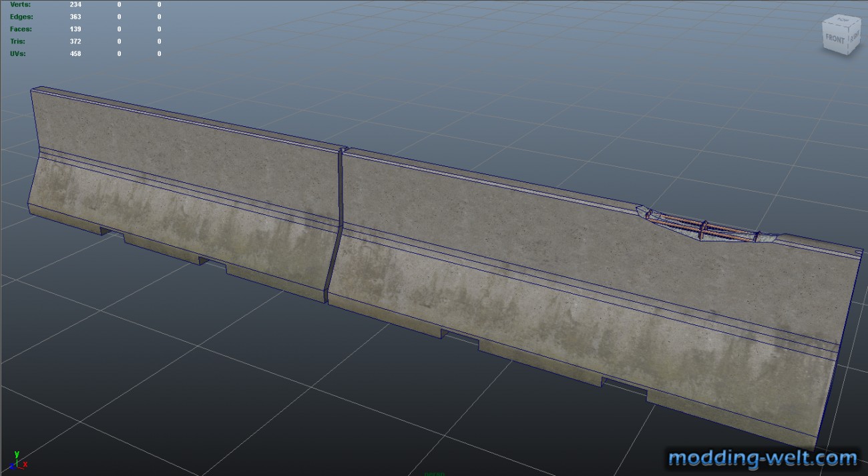Screen dimensions: 868x476
Task: Click the Edges count value 363
Action: point(75,17)
